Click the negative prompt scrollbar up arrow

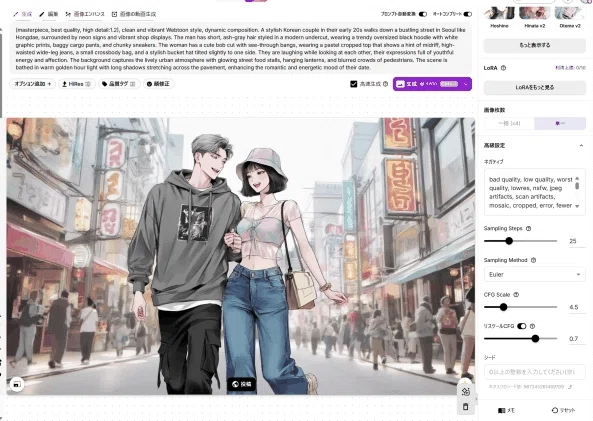click(x=577, y=178)
